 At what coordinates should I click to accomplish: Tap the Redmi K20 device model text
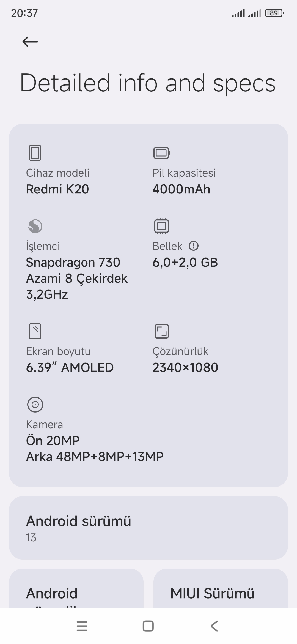click(x=57, y=189)
